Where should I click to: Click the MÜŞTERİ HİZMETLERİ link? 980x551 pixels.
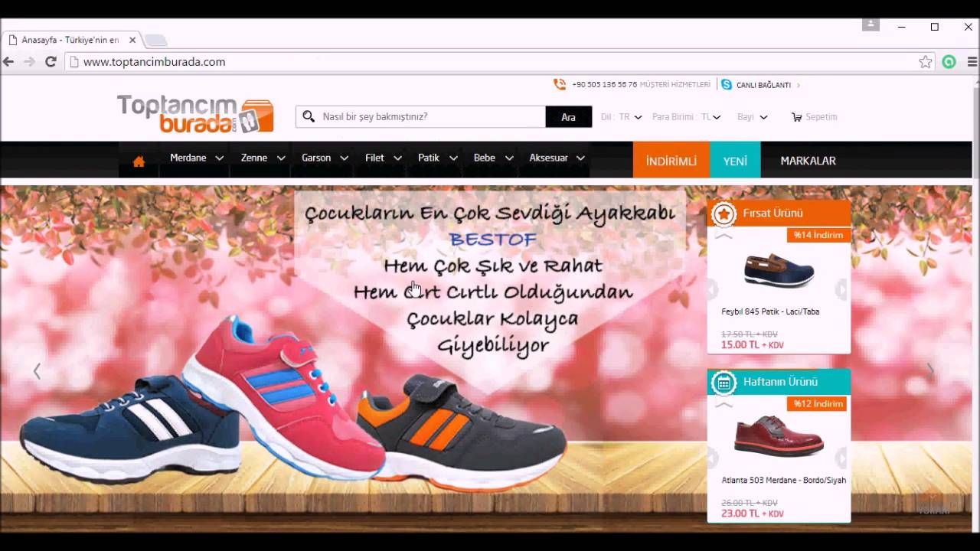click(675, 85)
